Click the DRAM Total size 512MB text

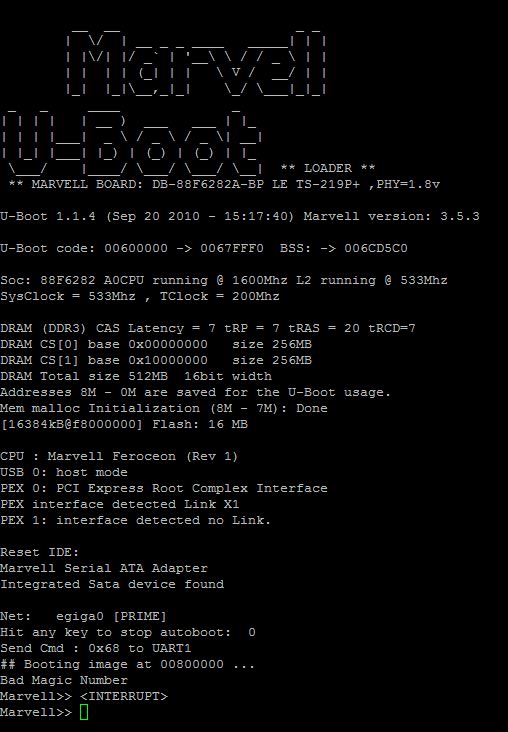point(88,376)
